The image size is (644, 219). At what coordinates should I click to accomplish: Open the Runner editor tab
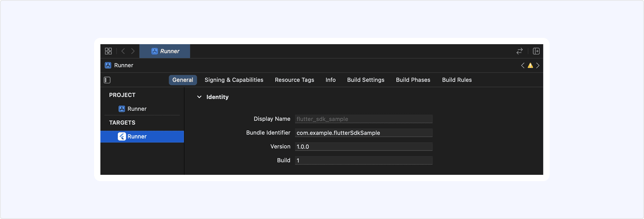[165, 51]
